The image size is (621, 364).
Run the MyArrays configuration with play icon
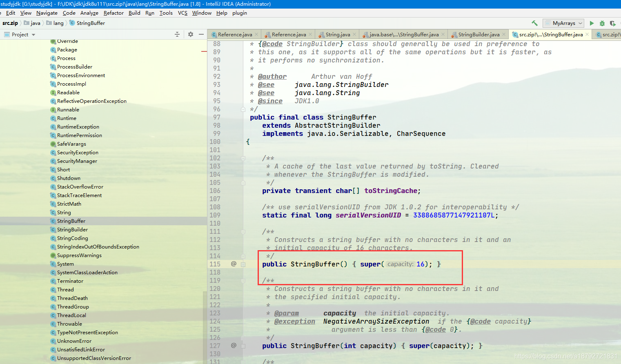[x=592, y=23]
